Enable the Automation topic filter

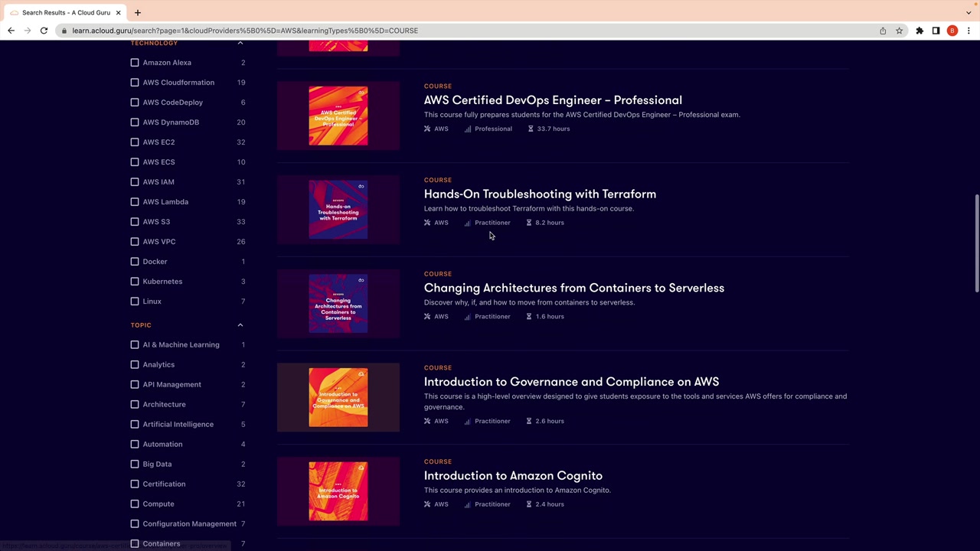tap(135, 445)
